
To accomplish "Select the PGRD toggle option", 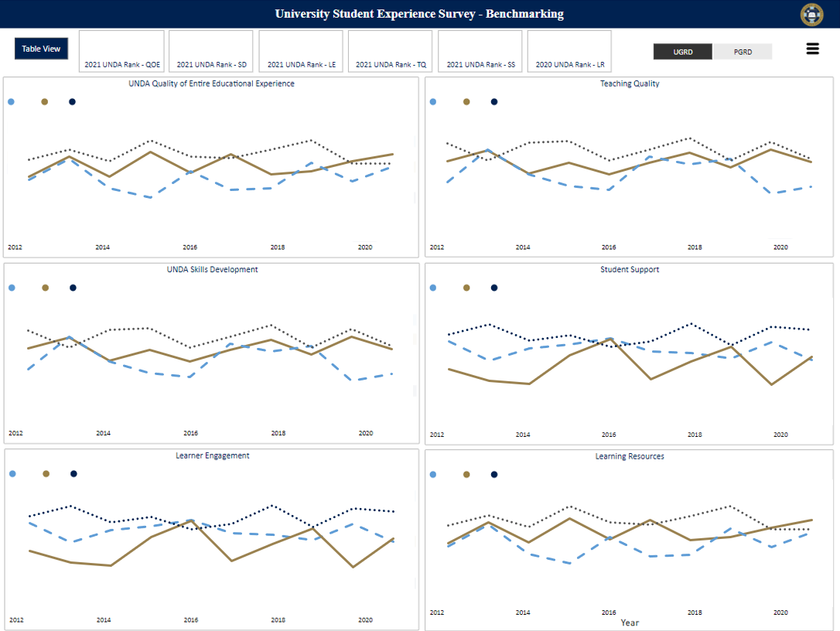I will click(x=743, y=52).
